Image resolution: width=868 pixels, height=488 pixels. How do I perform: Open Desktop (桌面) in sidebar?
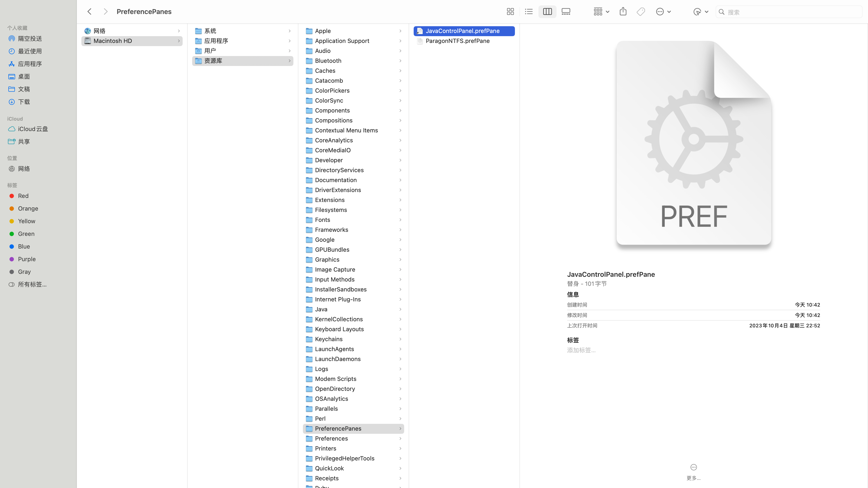pyautogui.click(x=24, y=76)
